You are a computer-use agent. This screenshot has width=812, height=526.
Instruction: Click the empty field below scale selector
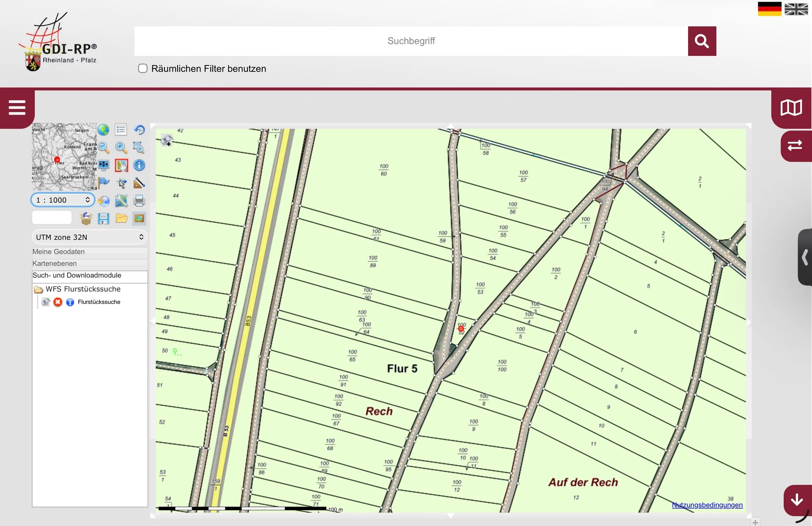coord(52,218)
